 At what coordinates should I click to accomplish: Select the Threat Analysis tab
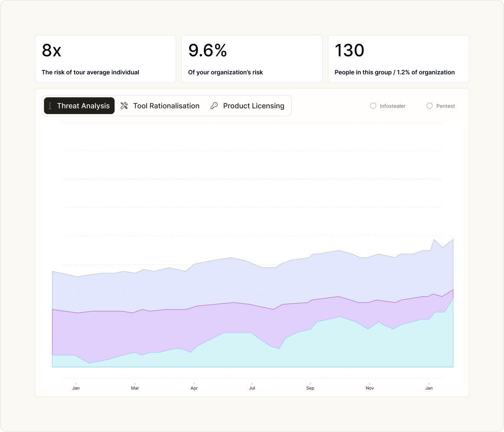(79, 106)
